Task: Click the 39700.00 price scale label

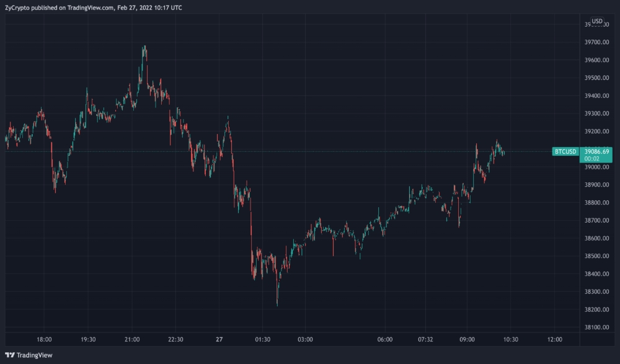Action: pyautogui.click(x=598, y=42)
